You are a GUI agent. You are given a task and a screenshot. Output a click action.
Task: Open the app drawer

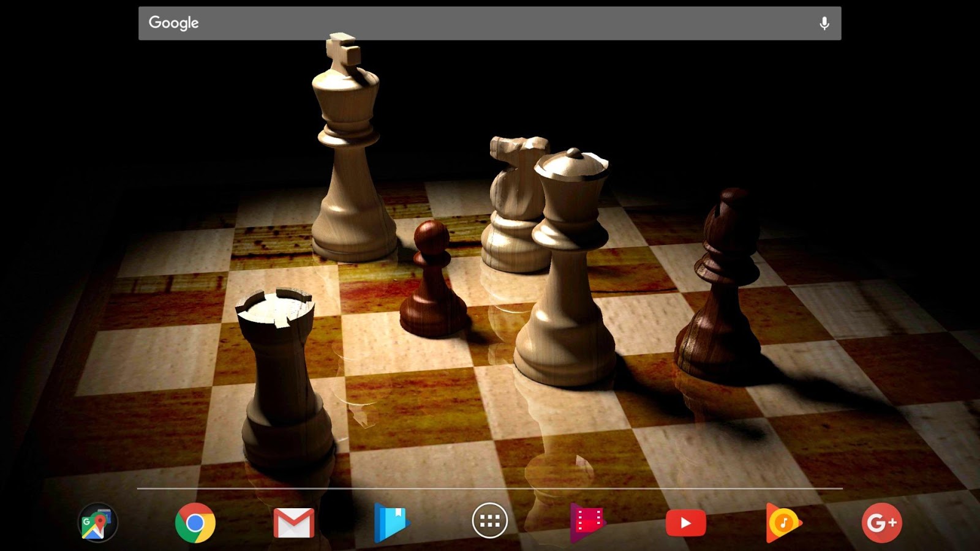pyautogui.click(x=490, y=521)
